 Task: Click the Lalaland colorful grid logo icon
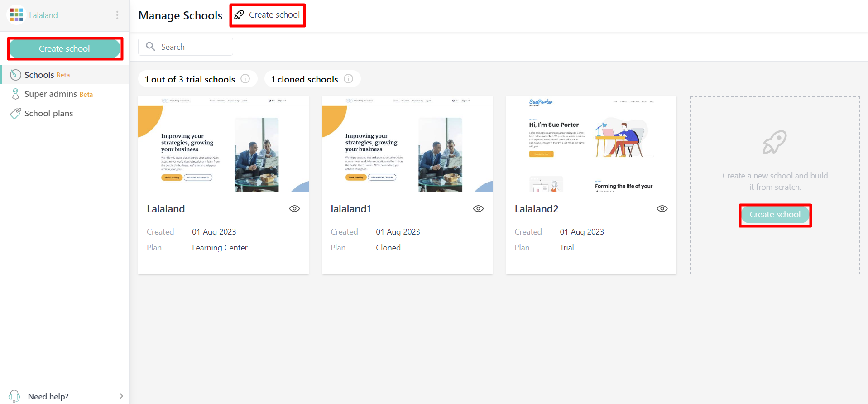click(x=16, y=15)
